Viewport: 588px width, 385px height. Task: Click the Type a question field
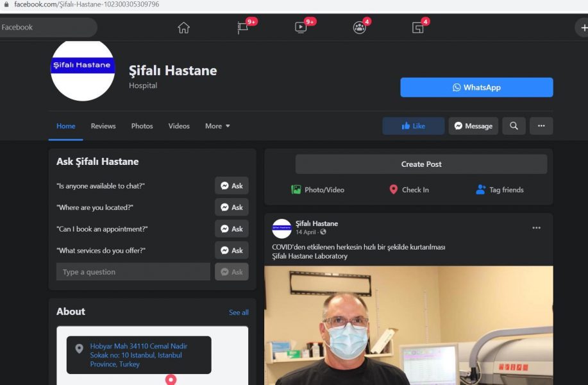tap(133, 272)
